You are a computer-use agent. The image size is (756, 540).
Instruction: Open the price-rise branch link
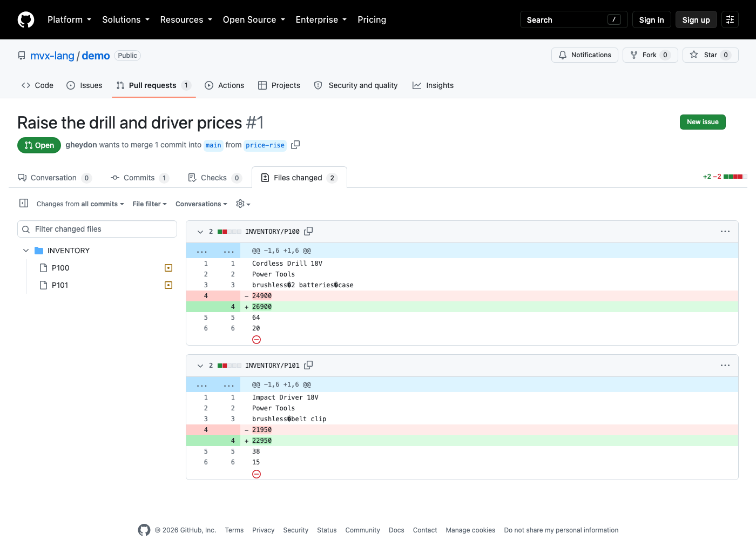pyautogui.click(x=265, y=145)
